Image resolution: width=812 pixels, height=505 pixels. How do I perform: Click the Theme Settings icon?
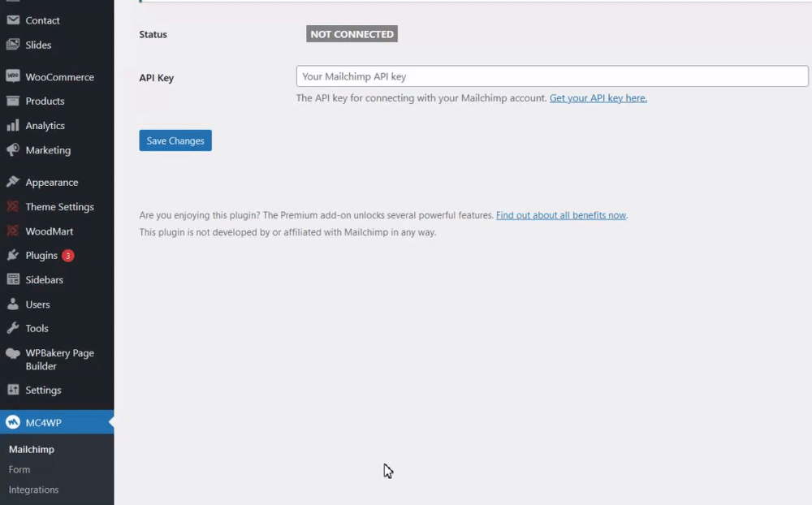[13, 206]
